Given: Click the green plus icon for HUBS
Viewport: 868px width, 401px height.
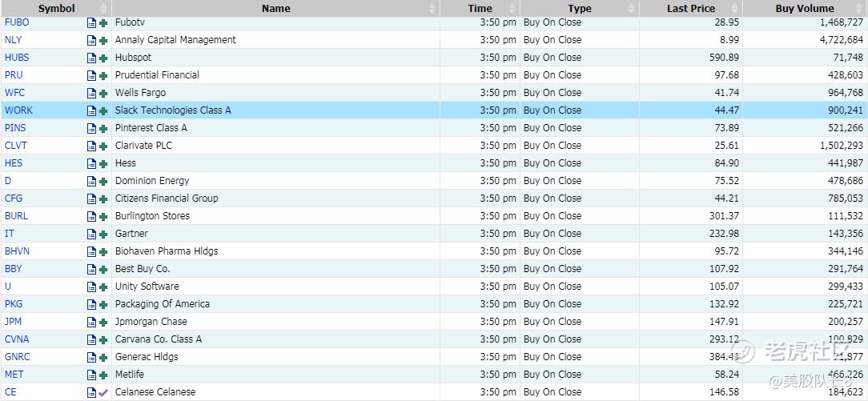Looking at the screenshot, I should 103,58.
